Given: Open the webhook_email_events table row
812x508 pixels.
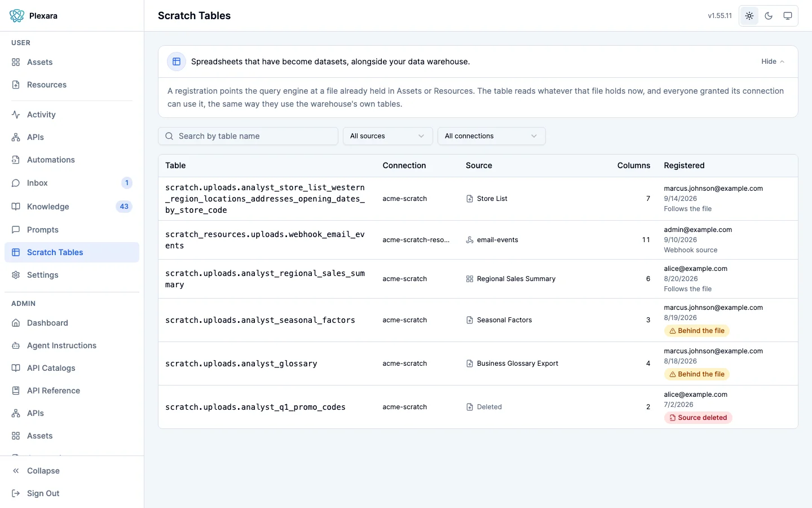Looking at the screenshot, I should coord(478,240).
